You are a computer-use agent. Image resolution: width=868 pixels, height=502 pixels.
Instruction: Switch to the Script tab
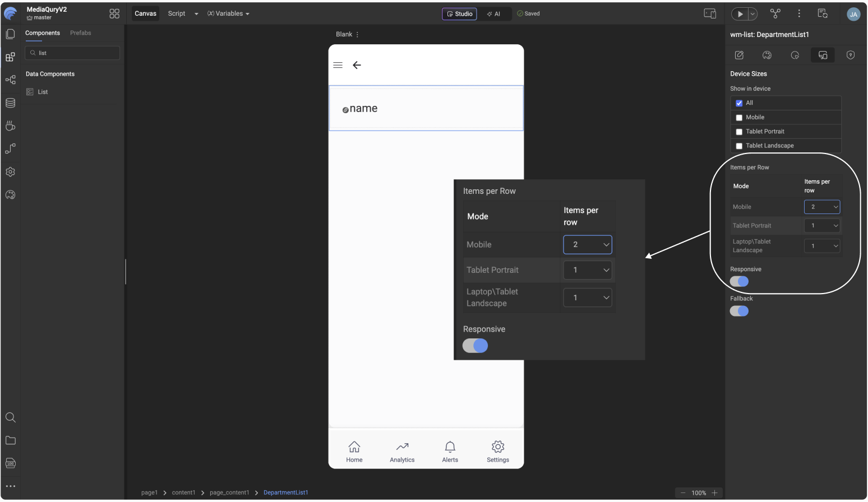click(177, 13)
